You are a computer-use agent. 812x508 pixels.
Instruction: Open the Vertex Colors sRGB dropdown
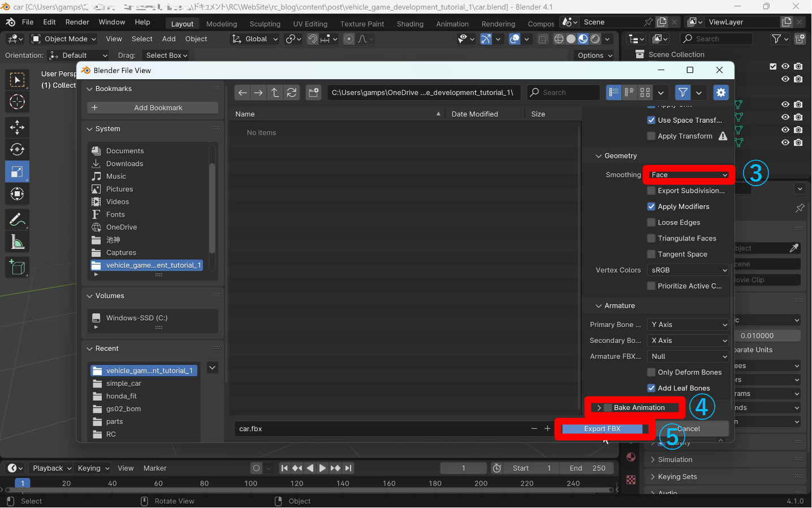coord(688,270)
